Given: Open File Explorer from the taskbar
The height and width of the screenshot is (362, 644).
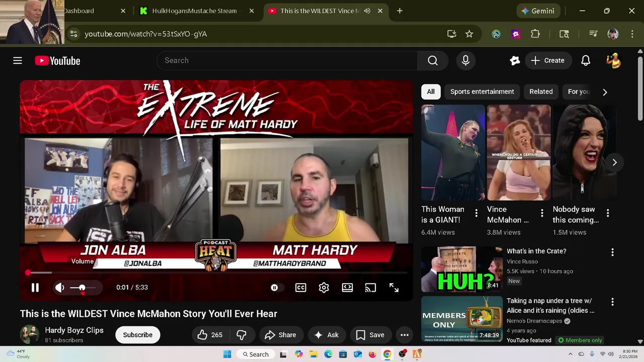Looking at the screenshot, I should (313, 354).
